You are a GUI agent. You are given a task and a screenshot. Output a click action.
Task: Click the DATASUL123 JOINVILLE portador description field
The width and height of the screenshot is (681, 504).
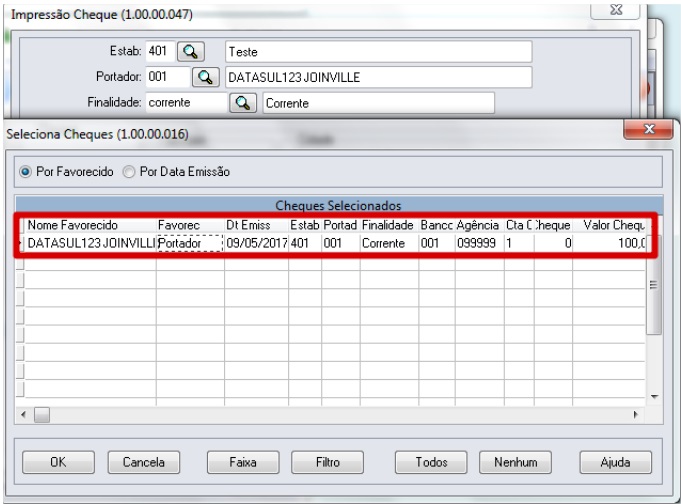[378, 77]
